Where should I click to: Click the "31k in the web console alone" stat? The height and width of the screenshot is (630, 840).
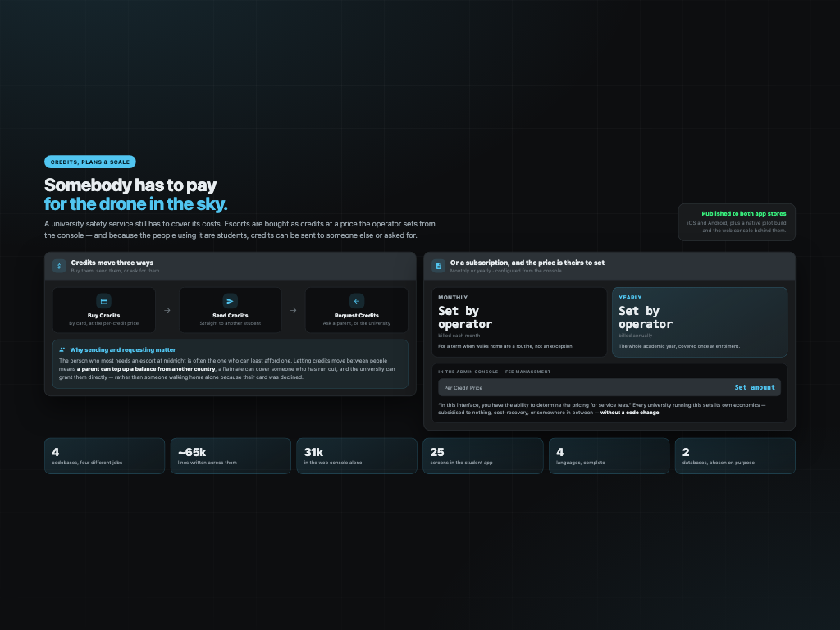357,456
